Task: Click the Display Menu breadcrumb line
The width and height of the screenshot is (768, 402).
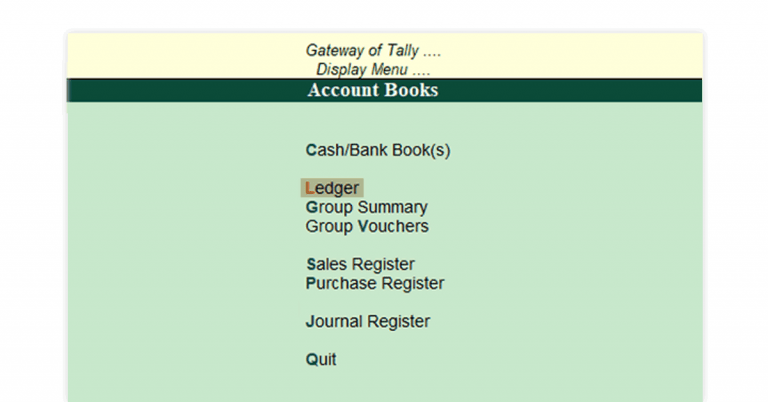Action: coord(373,70)
